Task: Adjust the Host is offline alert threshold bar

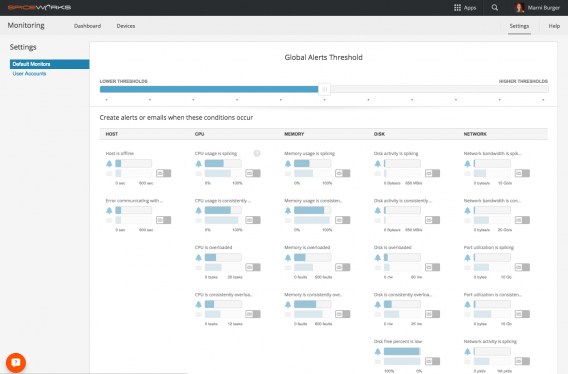Action: [133, 163]
